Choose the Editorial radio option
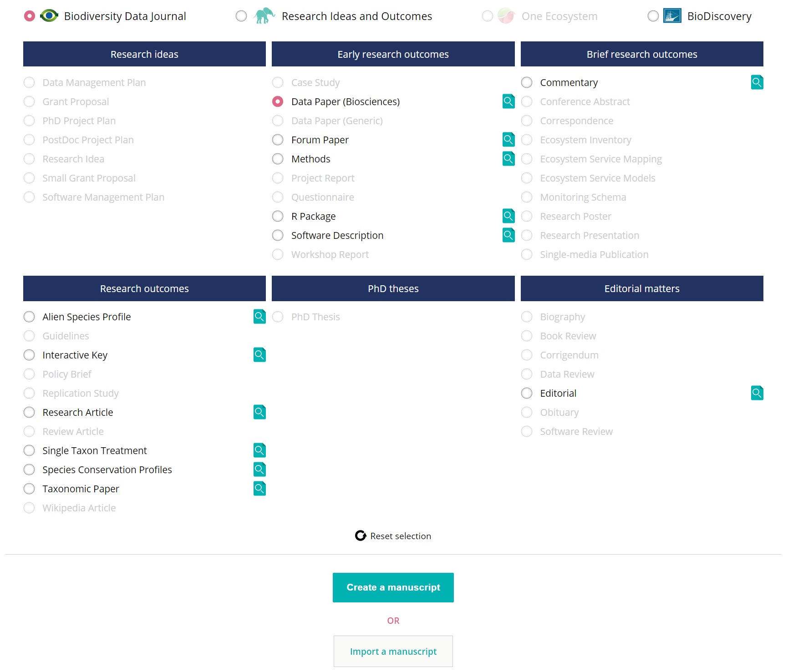This screenshot has width=788, height=672. click(x=527, y=393)
